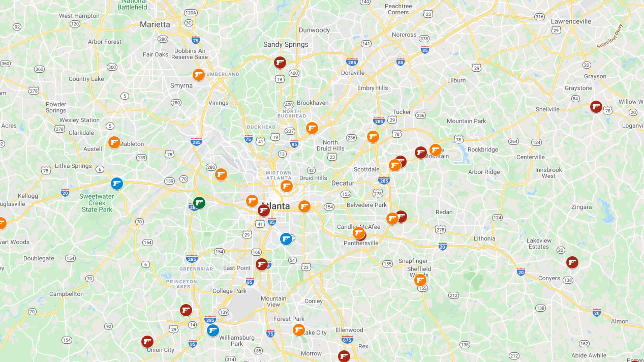Click the orange gun marker near Lake City
Viewport: 644px width, 362px height.
click(x=299, y=330)
